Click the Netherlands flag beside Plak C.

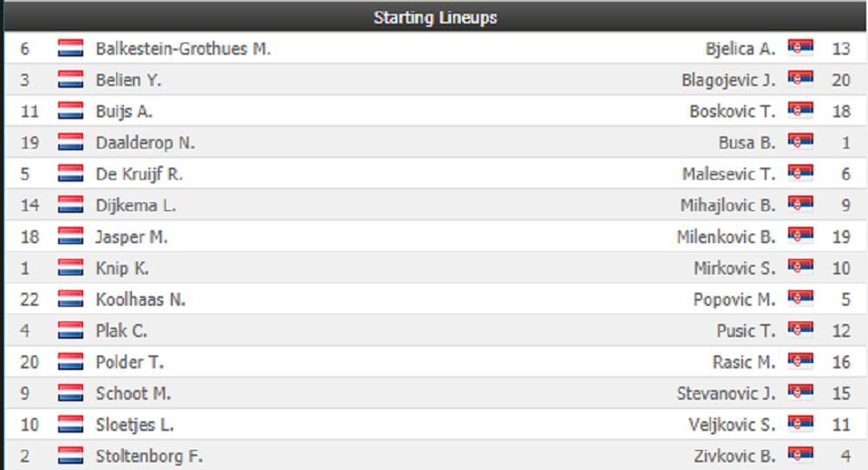pyautogui.click(x=70, y=331)
